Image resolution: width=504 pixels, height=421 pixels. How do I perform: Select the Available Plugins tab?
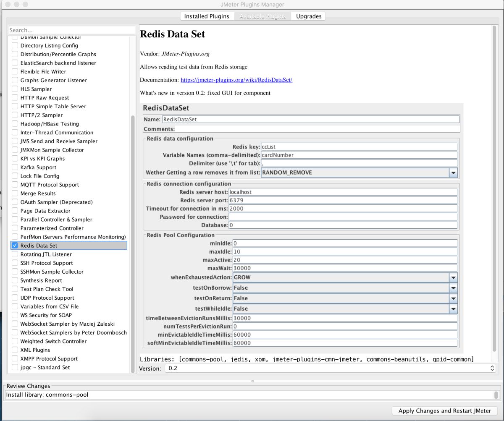(x=262, y=16)
